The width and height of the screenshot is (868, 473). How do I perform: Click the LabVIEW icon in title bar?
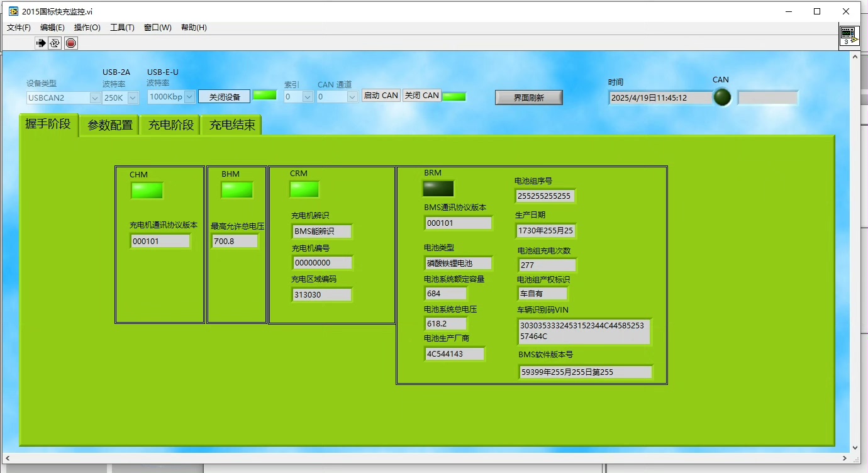pyautogui.click(x=13, y=11)
